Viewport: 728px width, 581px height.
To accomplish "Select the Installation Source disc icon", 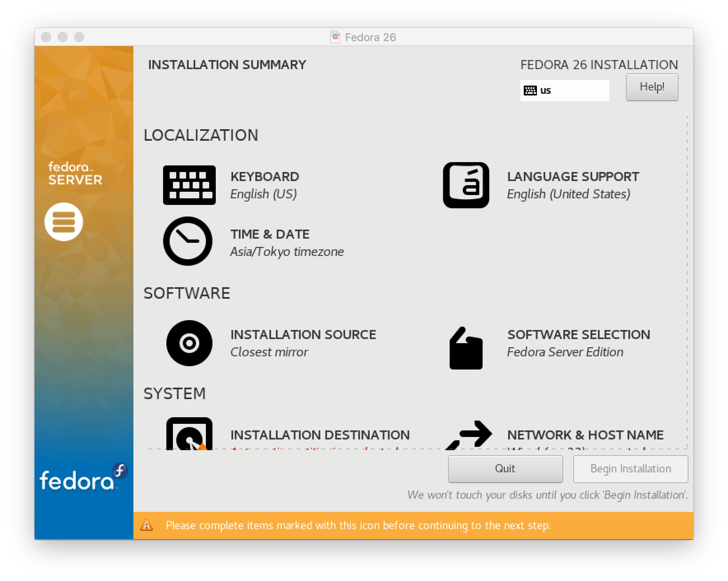I will (x=189, y=343).
